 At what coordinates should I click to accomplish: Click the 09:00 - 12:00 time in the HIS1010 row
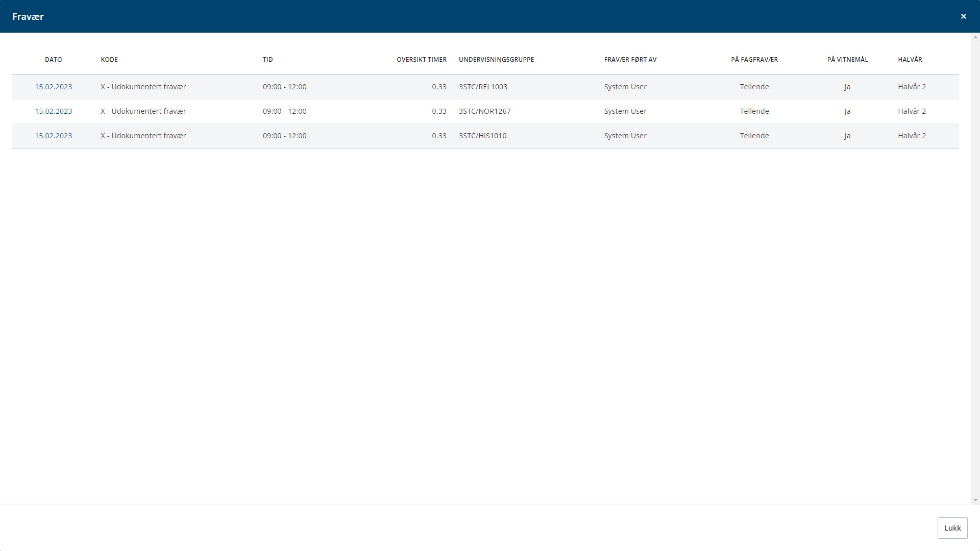coord(285,136)
